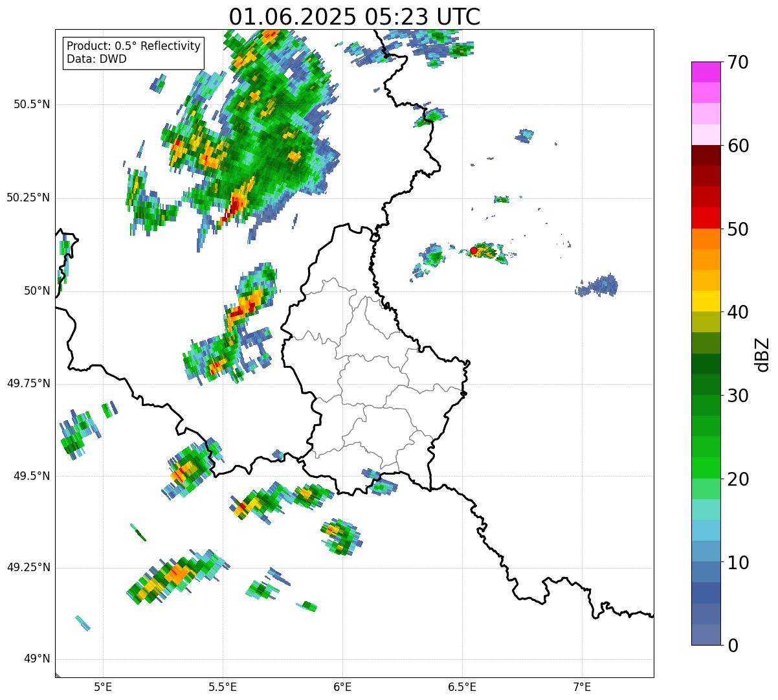Viewport: 778px width, 700px height.
Task: Click the 5°E longitude label
Action: tap(103, 687)
